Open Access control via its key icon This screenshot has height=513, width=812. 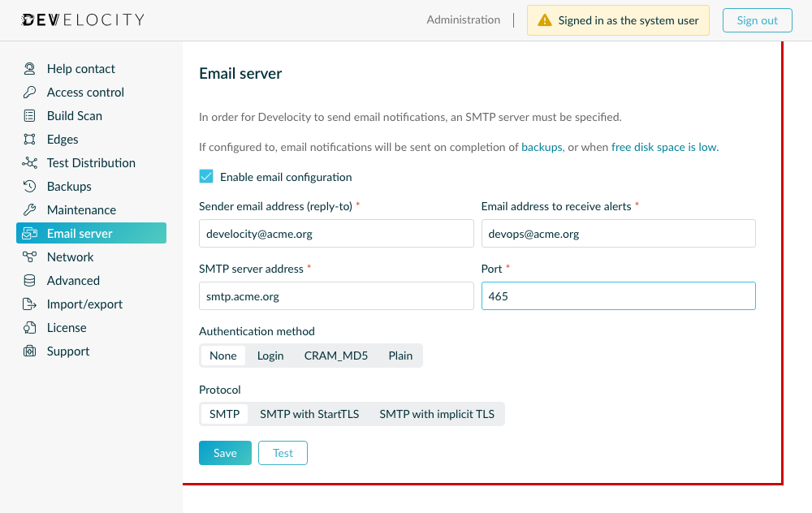pyautogui.click(x=28, y=92)
